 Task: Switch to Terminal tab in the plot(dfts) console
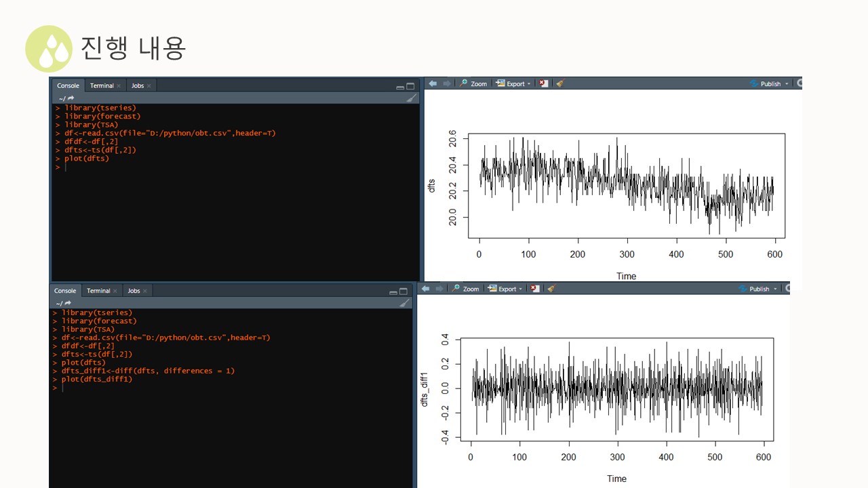pos(102,85)
